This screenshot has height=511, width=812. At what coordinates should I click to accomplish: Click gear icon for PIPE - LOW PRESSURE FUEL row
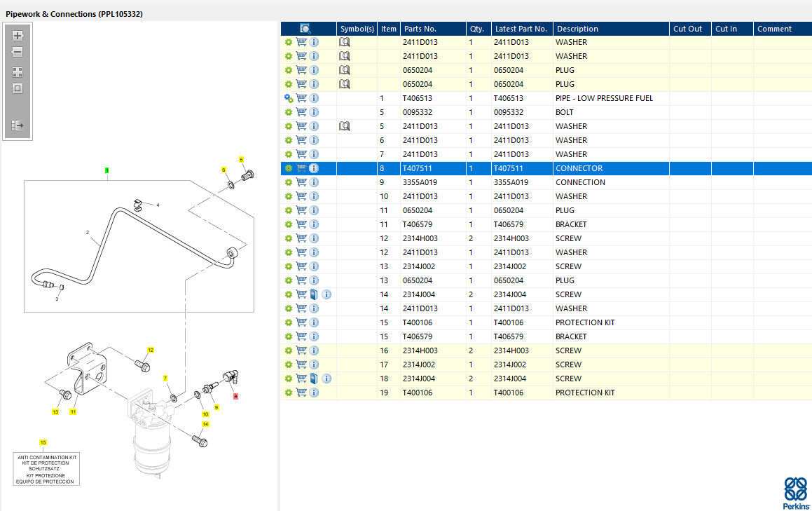289,98
